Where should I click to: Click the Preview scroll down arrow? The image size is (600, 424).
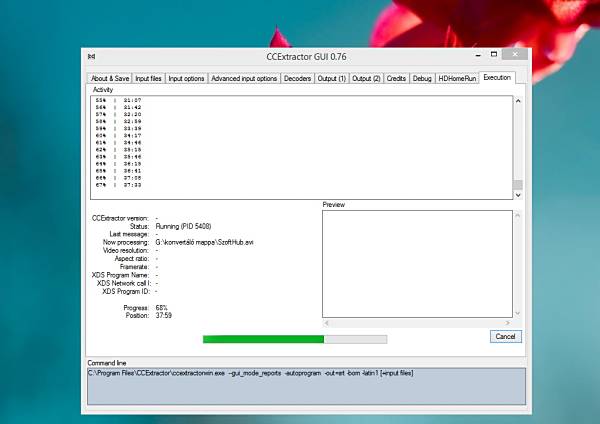point(518,313)
